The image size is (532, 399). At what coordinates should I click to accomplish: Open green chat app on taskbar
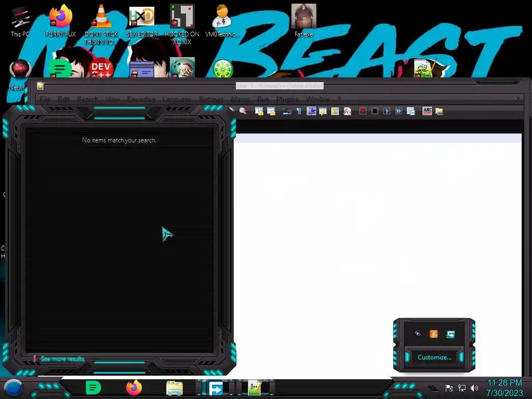[93, 388]
